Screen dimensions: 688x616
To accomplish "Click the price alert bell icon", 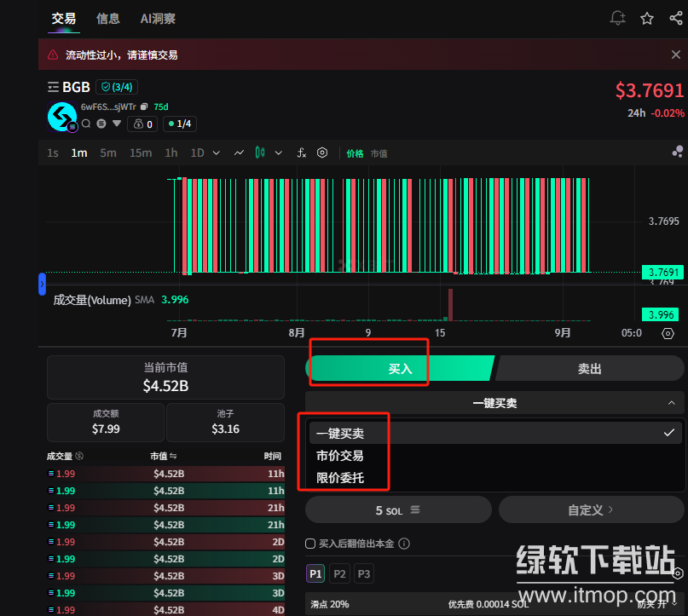I will tap(618, 18).
